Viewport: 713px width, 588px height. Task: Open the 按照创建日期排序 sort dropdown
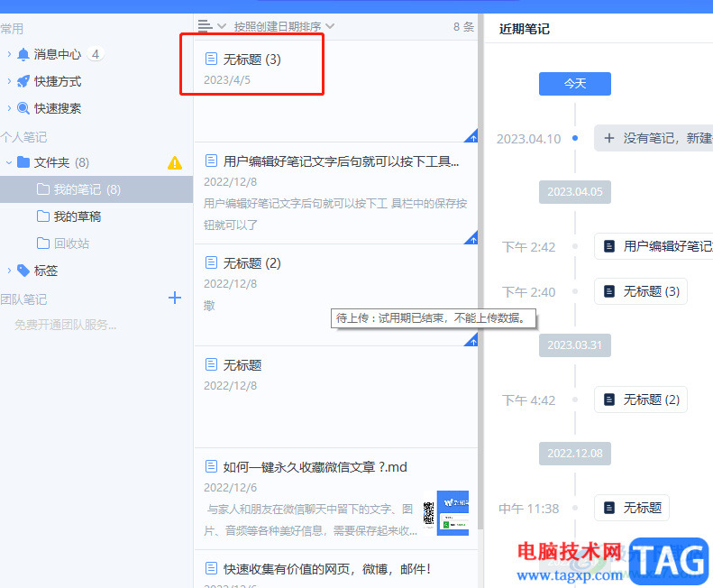point(284,26)
